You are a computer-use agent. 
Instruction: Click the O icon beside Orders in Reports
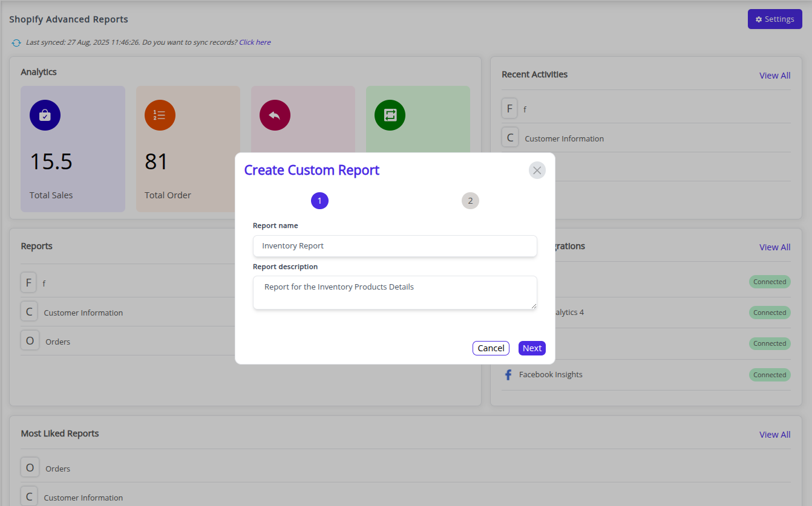(29, 341)
